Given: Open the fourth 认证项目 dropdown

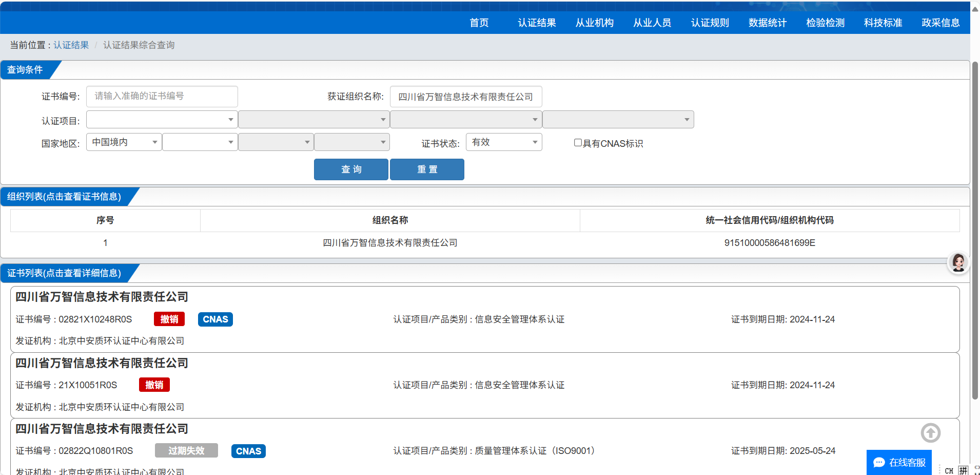Looking at the screenshot, I should tap(618, 120).
